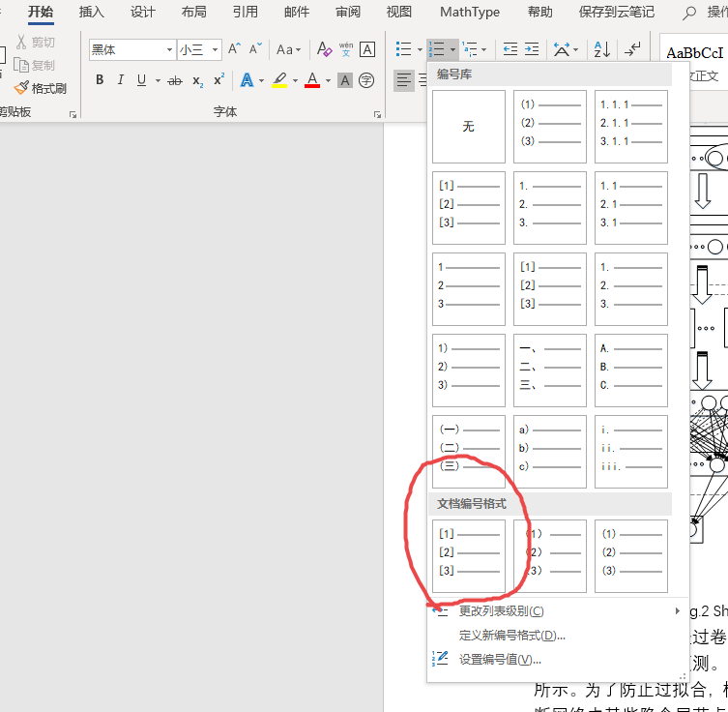Viewport: 728px width, 712px height.
Task: Select the i. ii. iii. numbering format
Action: pyautogui.click(x=631, y=452)
